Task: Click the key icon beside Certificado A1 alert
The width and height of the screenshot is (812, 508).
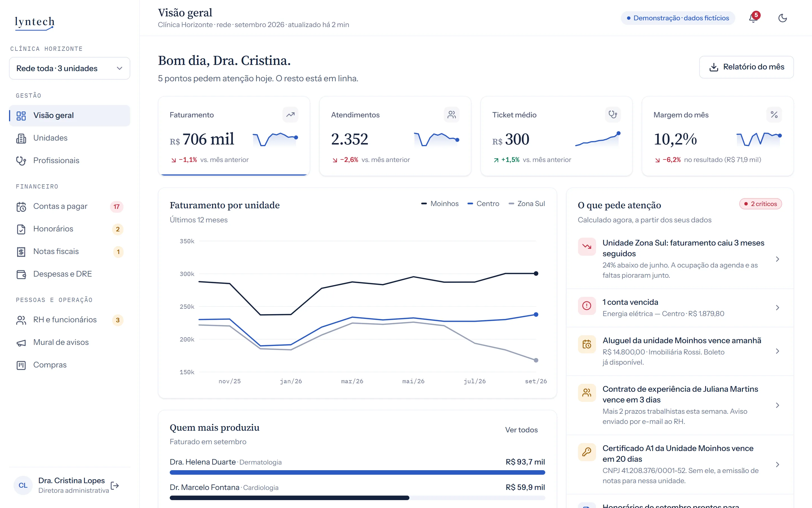Action: 587,452
